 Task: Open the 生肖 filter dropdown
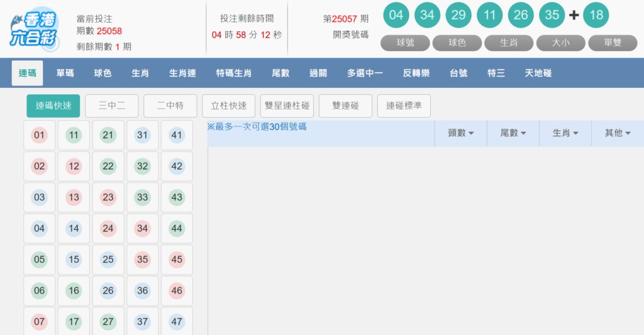pyautogui.click(x=565, y=133)
